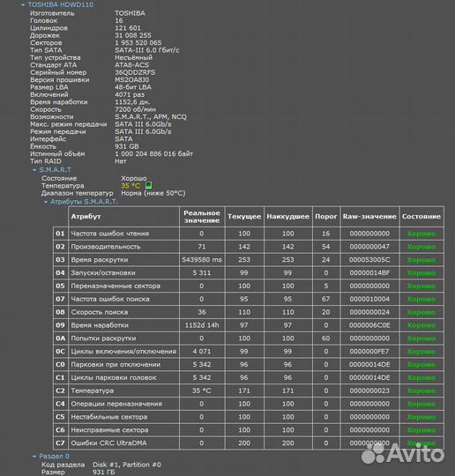Click the Хорошо status in Температура row
455x476 pixels.
(x=421, y=390)
